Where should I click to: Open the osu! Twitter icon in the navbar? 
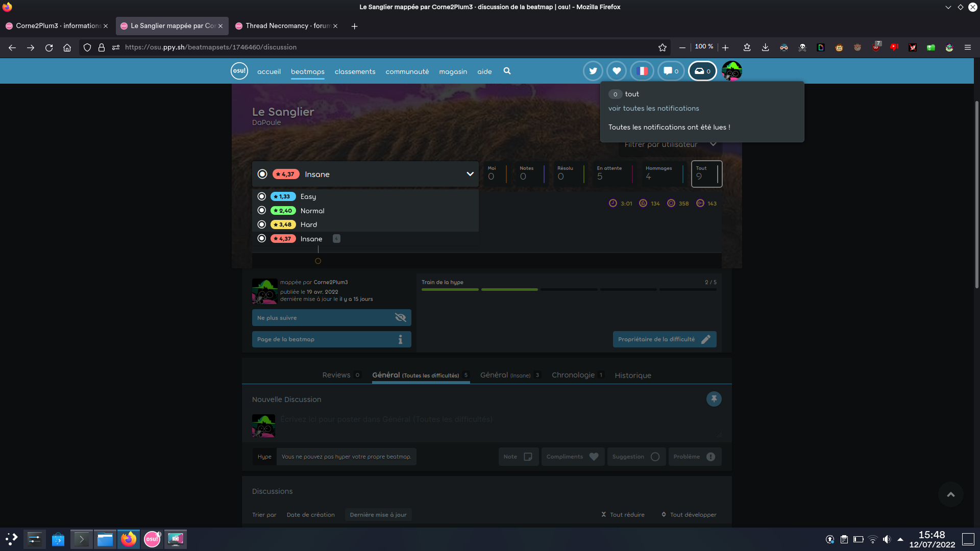(593, 71)
